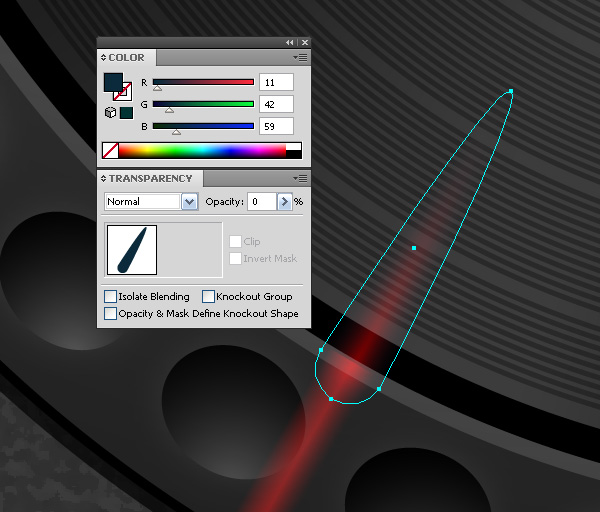Enable Opacity & Mask Define Knockout Shape
Image resolution: width=600 pixels, height=512 pixels.
point(110,313)
